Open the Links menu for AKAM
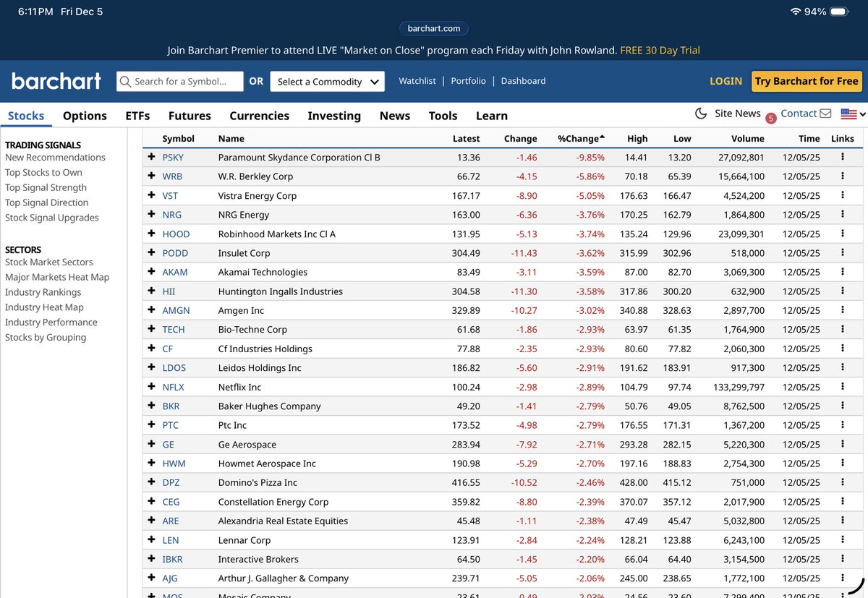The width and height of the screenshot is (868, 598). pos(843,272)
